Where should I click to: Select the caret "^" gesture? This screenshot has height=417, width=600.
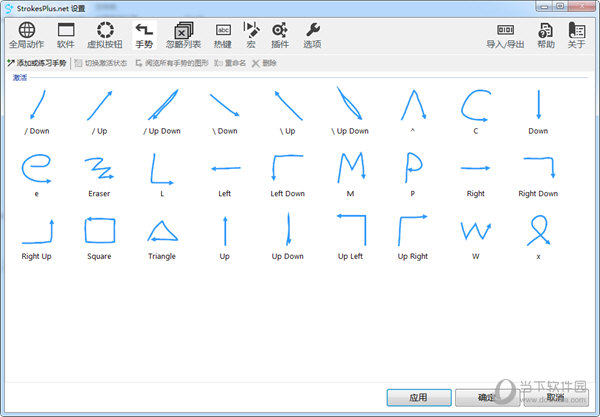click(412, 111)
